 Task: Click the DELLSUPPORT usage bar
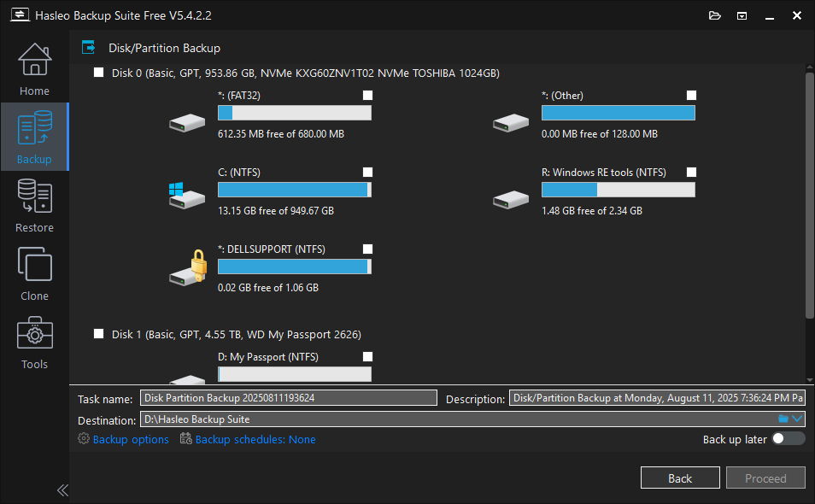coord(295,267)
